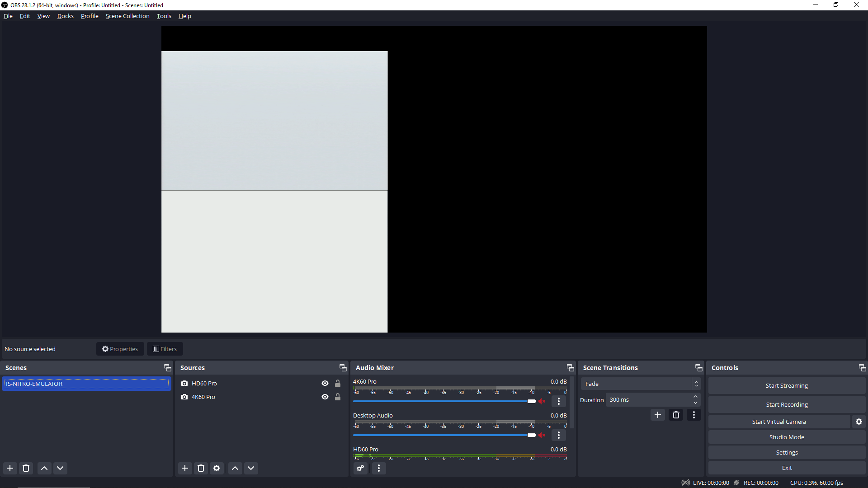Open Desktop Audio channel options

559,435
